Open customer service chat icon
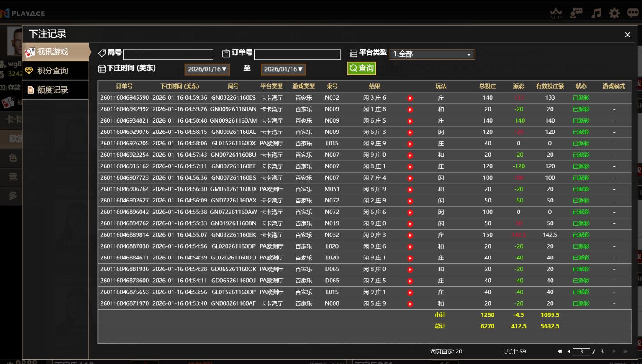 tap(576, 13)
